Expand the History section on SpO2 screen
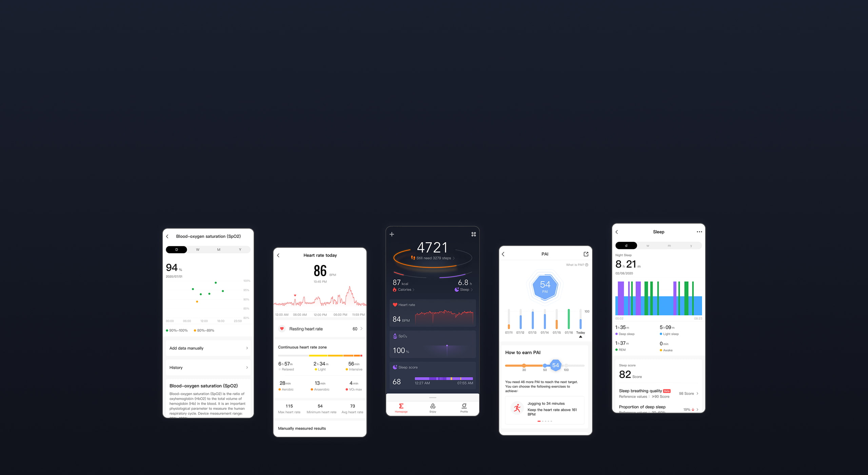 point(210,367)
